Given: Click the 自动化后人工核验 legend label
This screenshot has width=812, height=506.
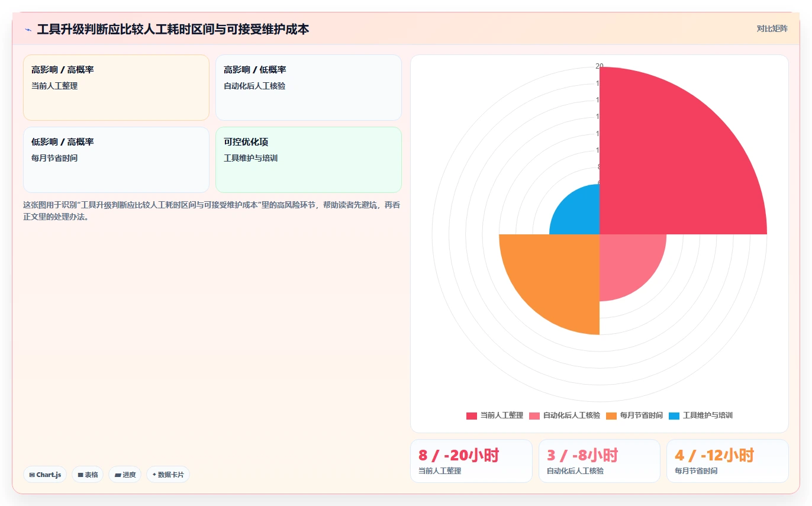Looking at the screenshot, I should point(572,415).
